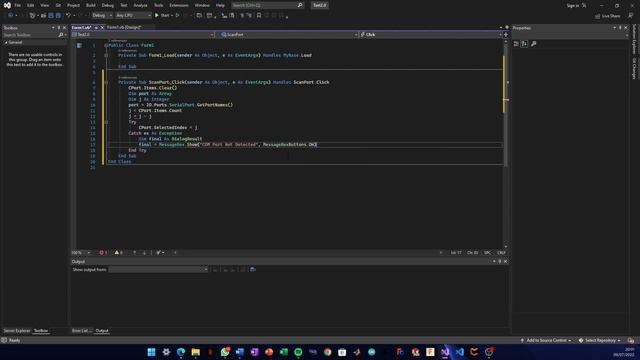
Task: Open the Any CPU platform dropdown
Action: click(133, 16)
